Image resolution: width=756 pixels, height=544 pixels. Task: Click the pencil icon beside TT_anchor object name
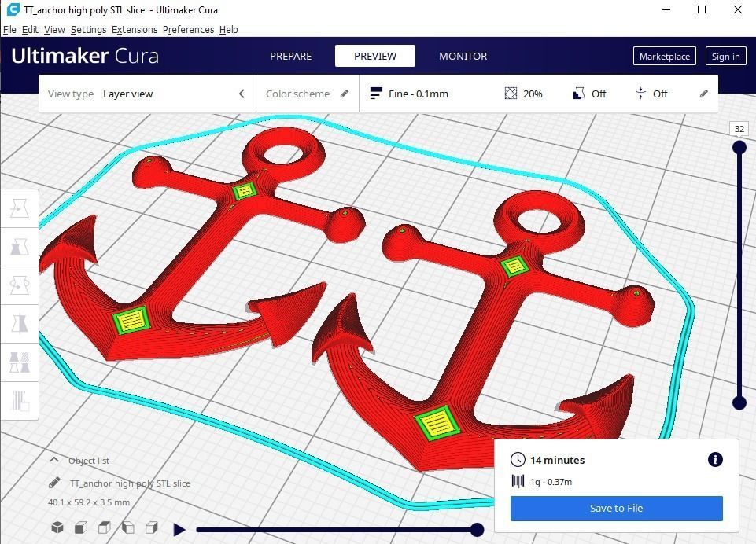click(x=54, y=483)
